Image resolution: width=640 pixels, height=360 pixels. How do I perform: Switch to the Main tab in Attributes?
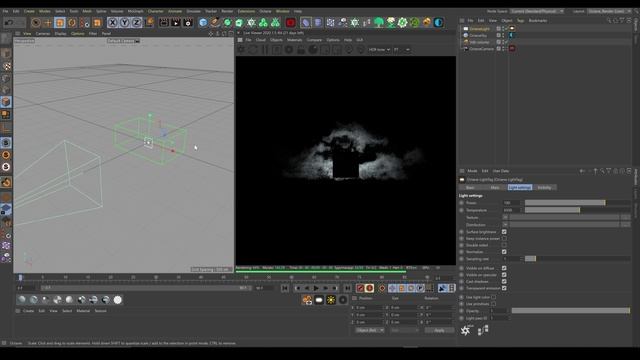point(495,187)
